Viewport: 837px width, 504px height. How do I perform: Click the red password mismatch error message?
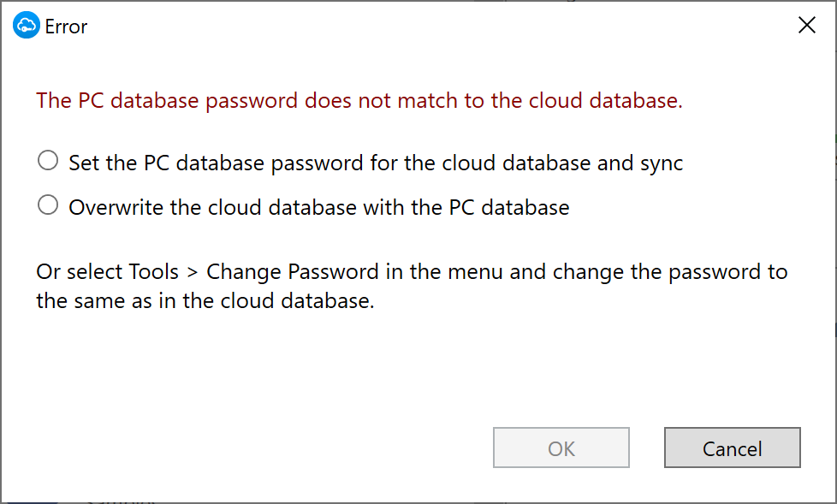pyautogui.click(x=359, y=100)
